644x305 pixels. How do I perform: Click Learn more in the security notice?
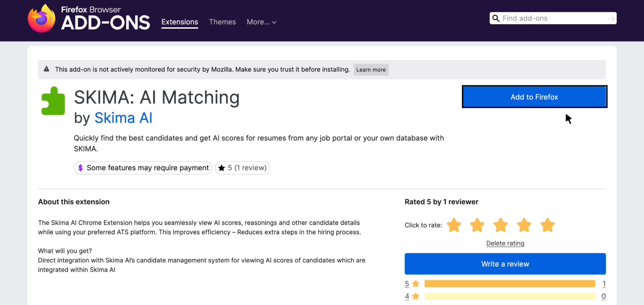(x=371, y=70)
